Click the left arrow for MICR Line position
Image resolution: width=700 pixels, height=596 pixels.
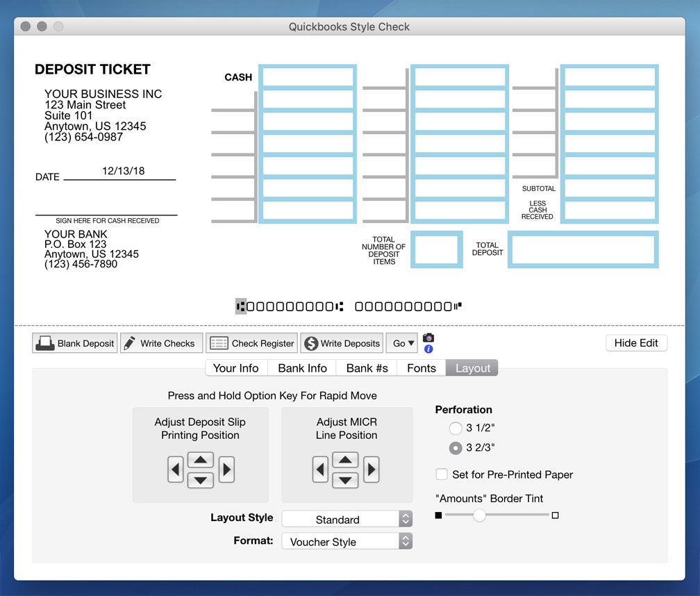320,470
